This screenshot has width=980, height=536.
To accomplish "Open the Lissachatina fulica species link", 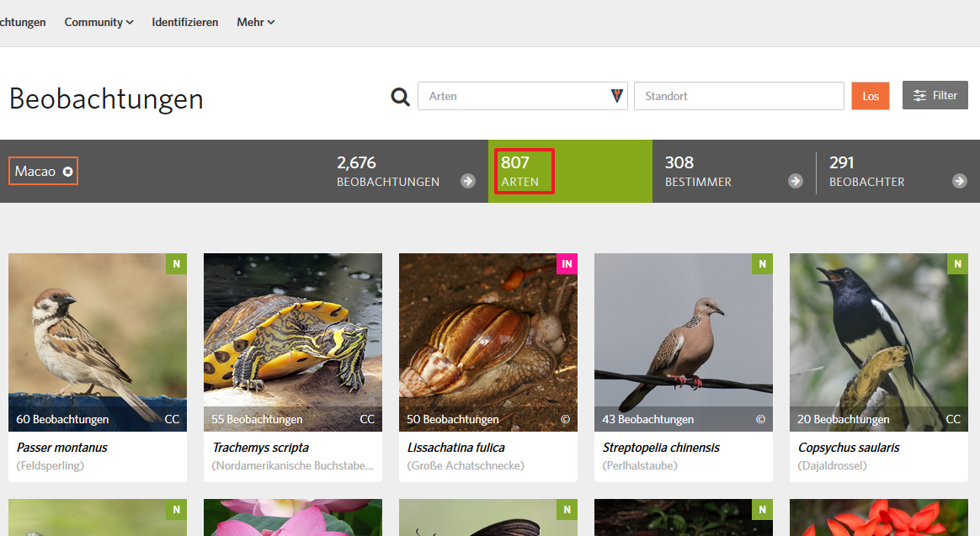I will [456, 448].
